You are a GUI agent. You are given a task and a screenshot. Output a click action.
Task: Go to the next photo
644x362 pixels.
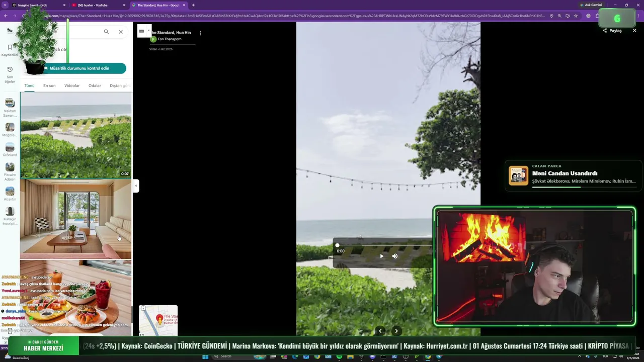(x=396, y=331)
